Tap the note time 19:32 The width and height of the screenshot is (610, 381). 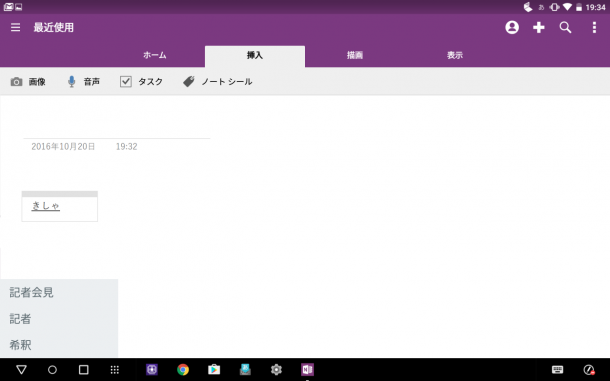pos(126,146)
